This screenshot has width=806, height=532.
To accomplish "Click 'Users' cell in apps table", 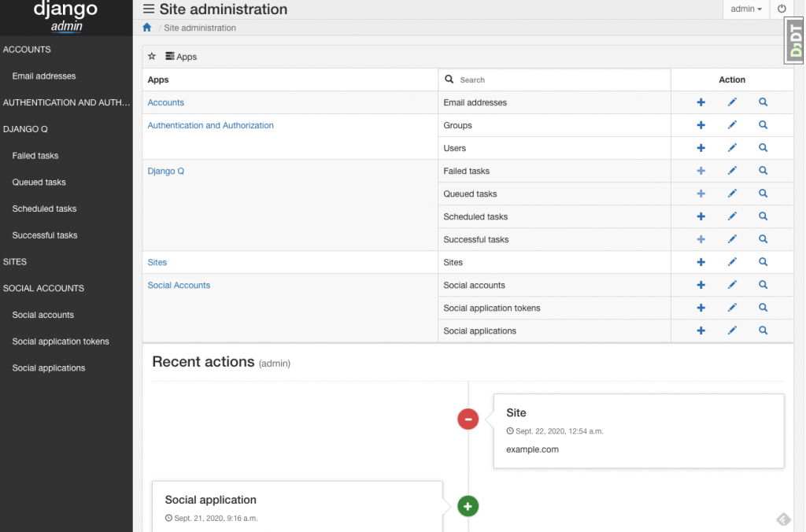I will pos(554,148).
